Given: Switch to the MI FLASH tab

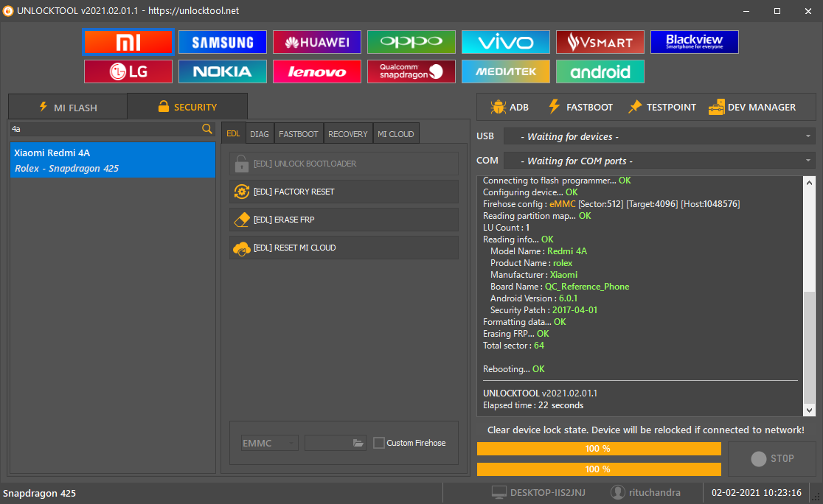Looking at the screenshot, I should click(68, 107).
